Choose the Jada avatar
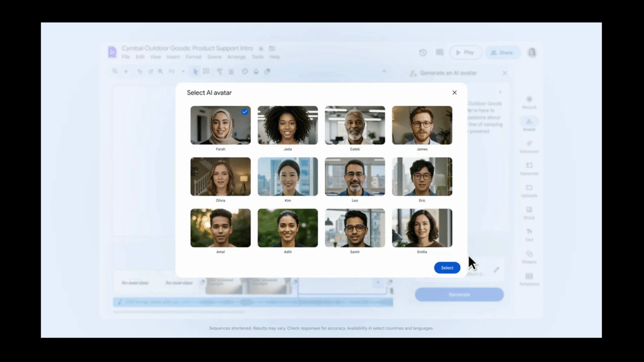 [287, 125]
